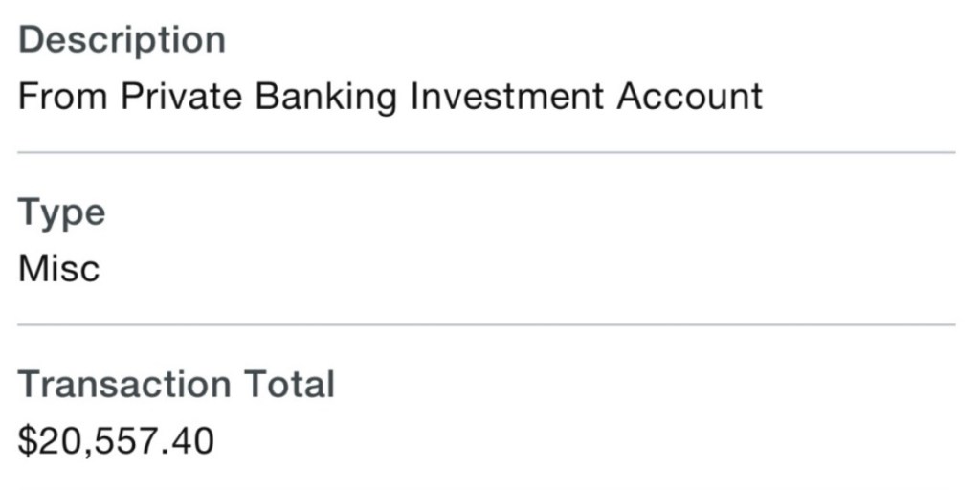Click the word Total in the label
Viewport: 980px width, 490px height.
(x=289, y=385)
